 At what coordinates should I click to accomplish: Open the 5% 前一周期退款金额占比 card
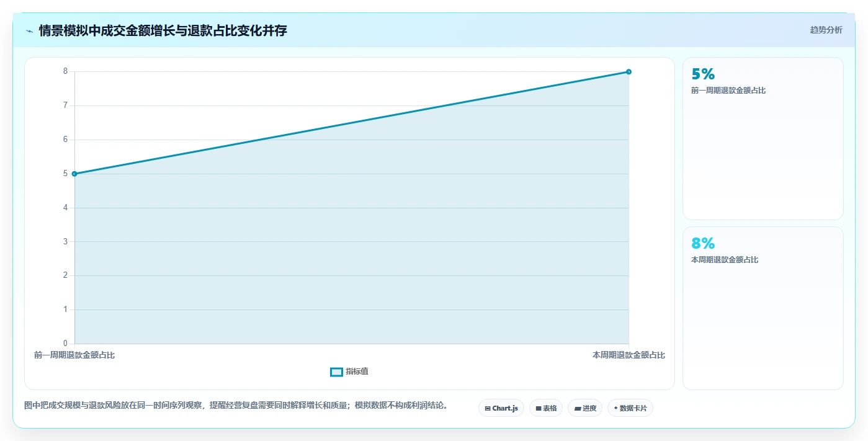point(763,138)
